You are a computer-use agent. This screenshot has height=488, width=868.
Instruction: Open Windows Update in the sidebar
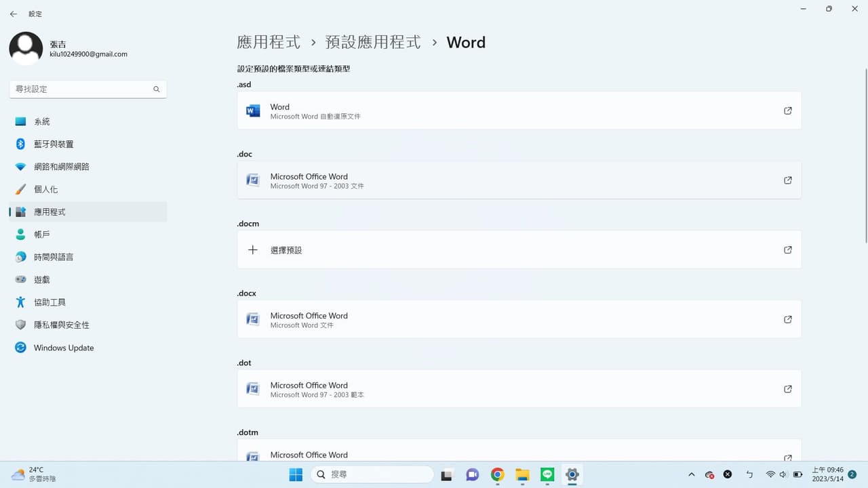pyautogui.click(x=88, y=348)
